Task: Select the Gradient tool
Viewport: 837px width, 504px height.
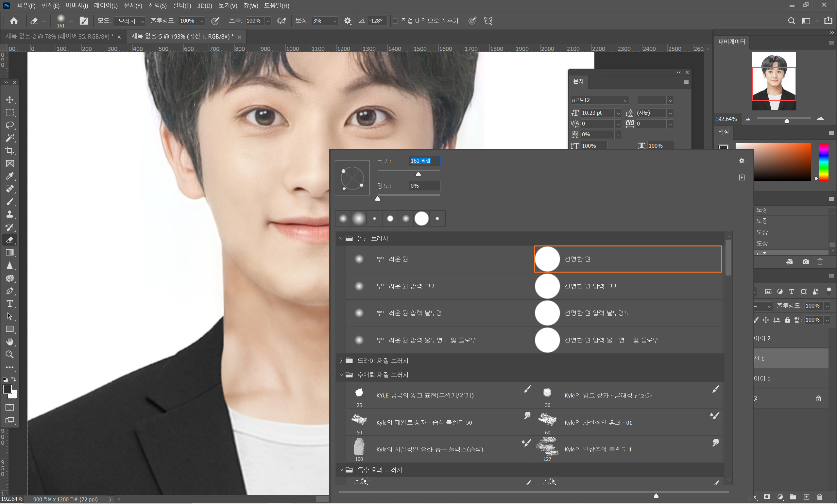Action: click(x=10, y=253)
